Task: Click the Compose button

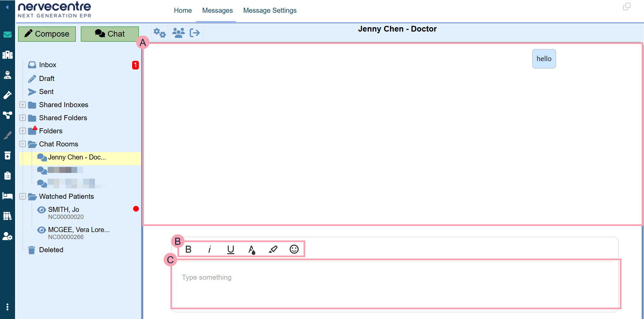Action: pyautogui.click(x=47, y=34)
